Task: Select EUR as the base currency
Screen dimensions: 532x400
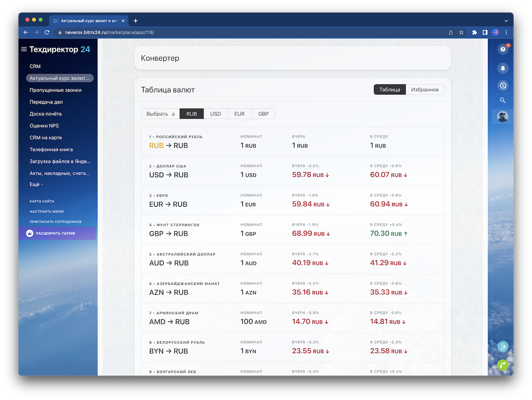Action: 239,114
